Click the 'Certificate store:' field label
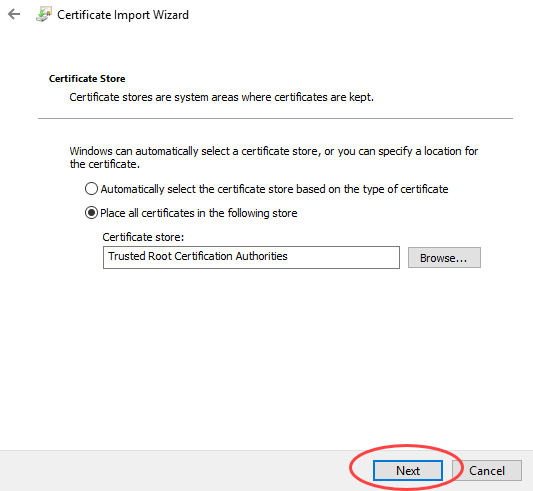 [143, 237]
